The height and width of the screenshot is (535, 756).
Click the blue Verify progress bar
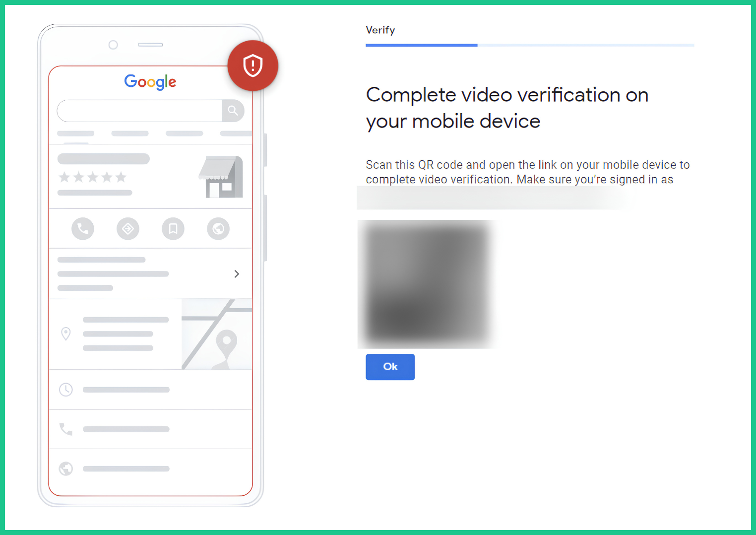pyautogui.click(x=422, y=45)
